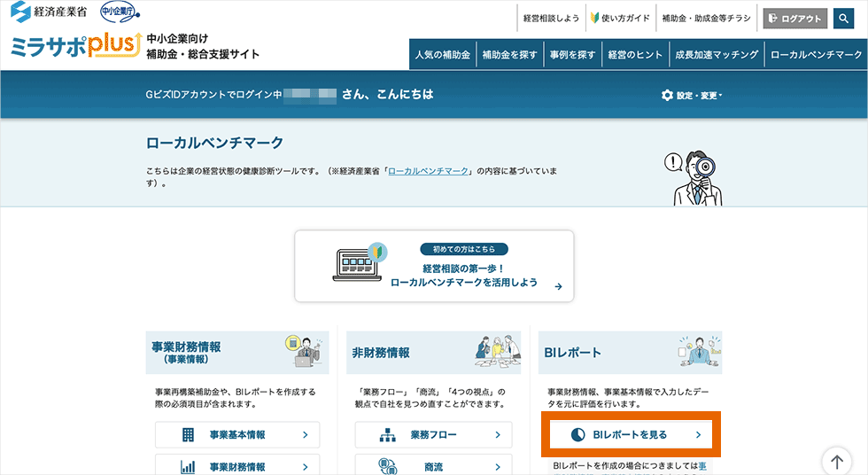Click the settings gear icon

[x=667, y=95]
